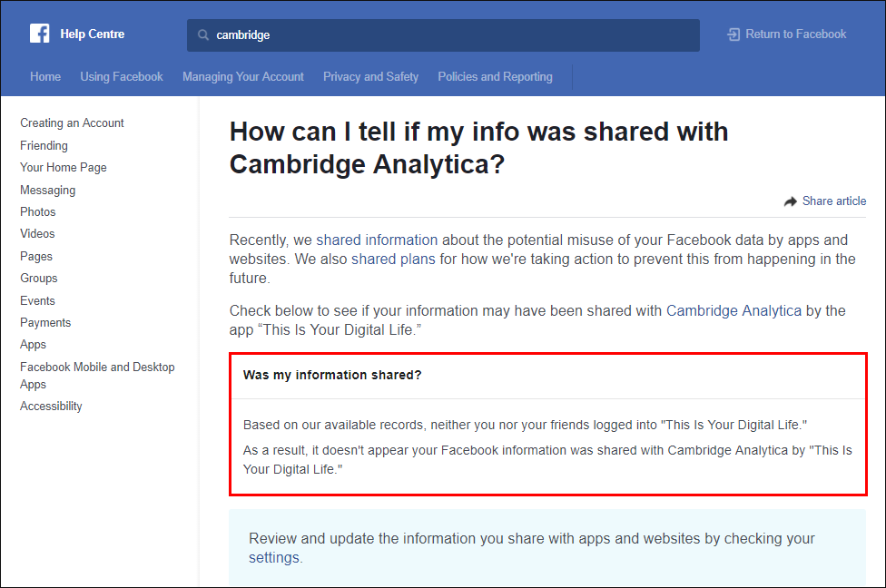Image resolution: width=886 pixels, height=588 pixels.
Task: Open the shared information link
Action: [x=377, y=240]
